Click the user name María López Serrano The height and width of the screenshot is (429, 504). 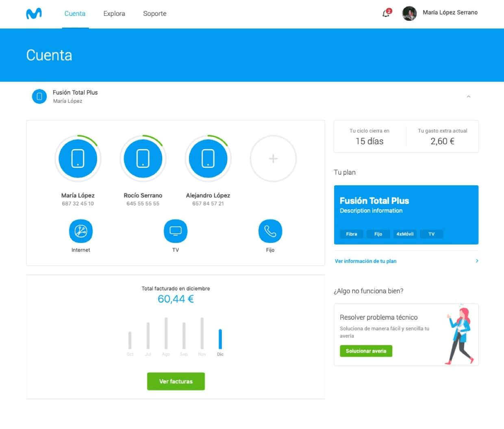tap(450, 13)
